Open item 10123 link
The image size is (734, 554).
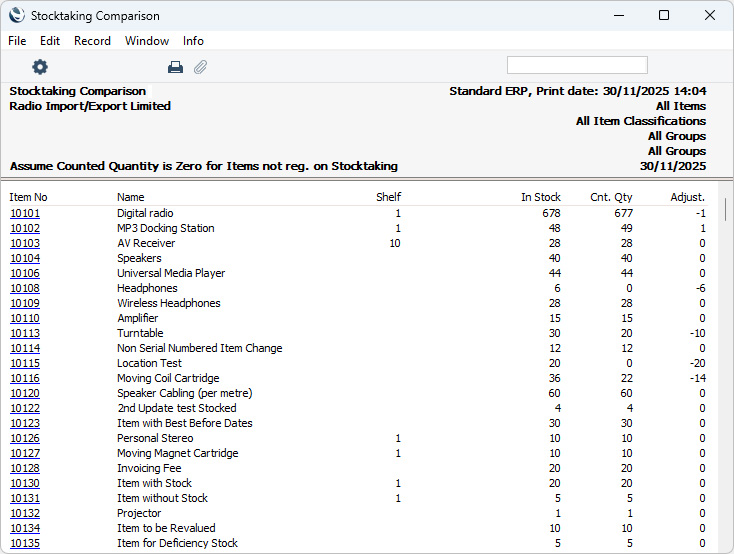25,423
